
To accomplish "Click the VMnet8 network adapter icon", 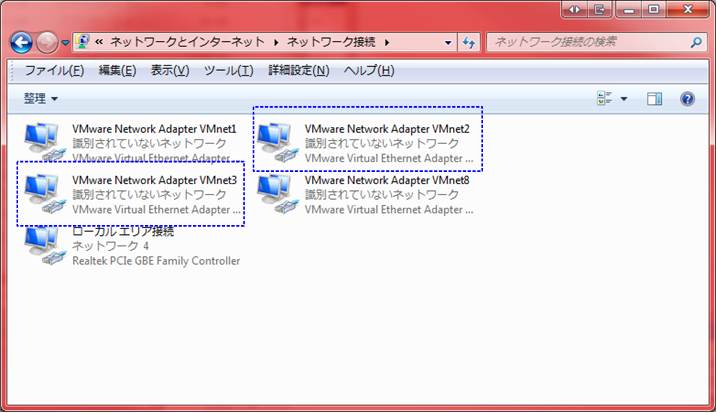I will click(275, 192).
